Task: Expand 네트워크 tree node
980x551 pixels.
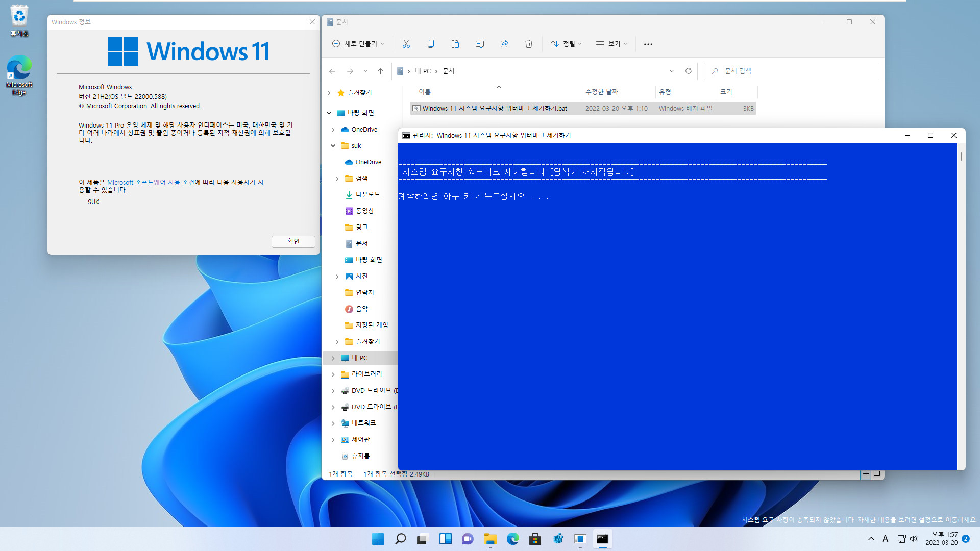Action: click(333, 423)
